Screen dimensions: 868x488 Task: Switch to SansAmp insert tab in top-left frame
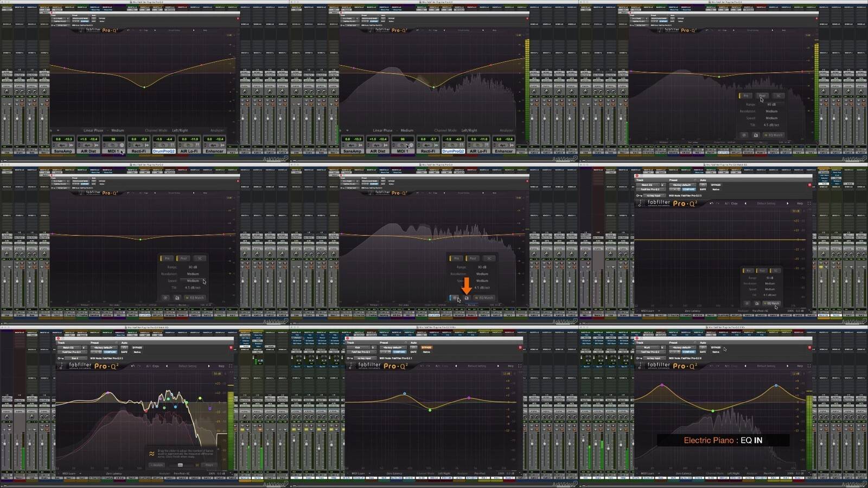(x=63, y=151)
